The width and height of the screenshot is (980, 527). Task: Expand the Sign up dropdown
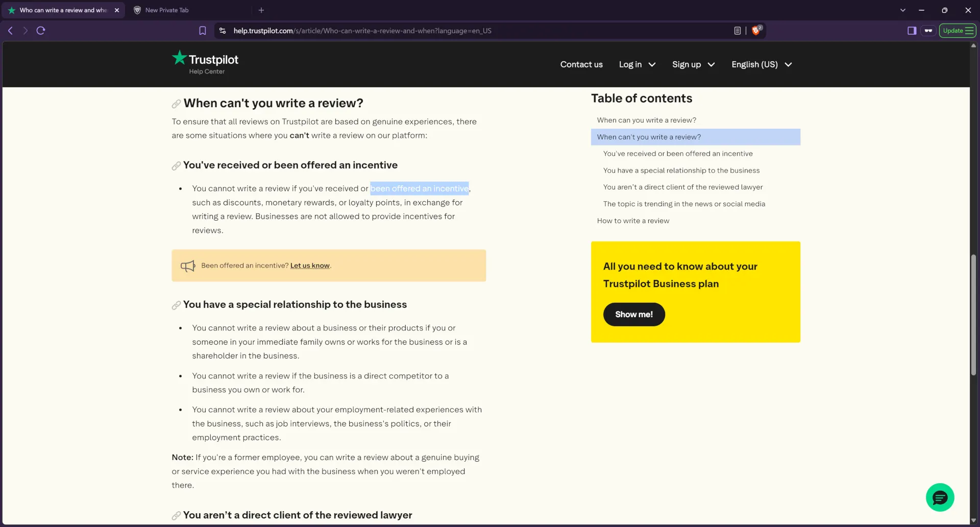pos(694,64)
